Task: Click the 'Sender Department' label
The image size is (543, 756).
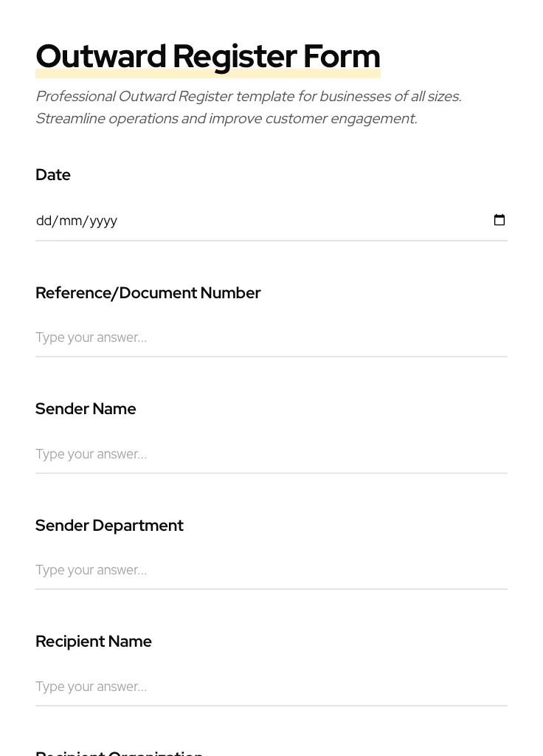Action: [x=109, y=526]
